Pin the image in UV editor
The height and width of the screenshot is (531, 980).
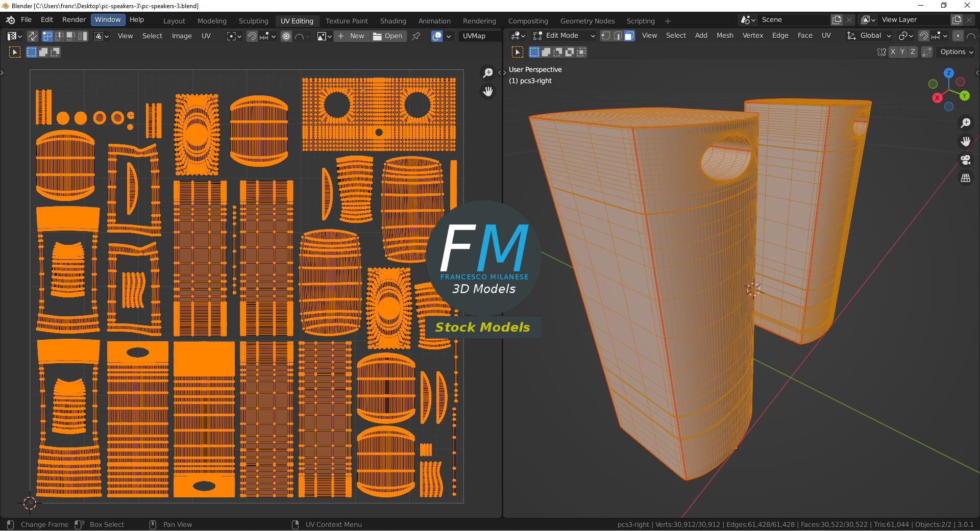pos(416,36)
